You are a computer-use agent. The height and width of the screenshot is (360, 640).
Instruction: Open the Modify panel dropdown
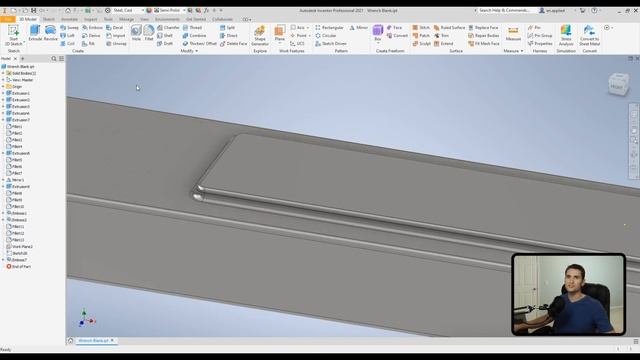coord(189,51)
